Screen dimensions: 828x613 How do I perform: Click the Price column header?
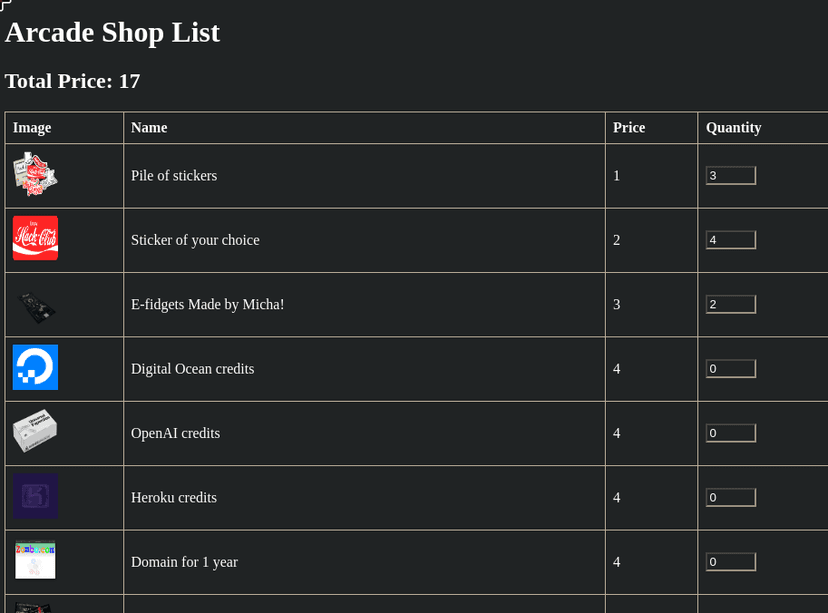(x=629, y=128)
